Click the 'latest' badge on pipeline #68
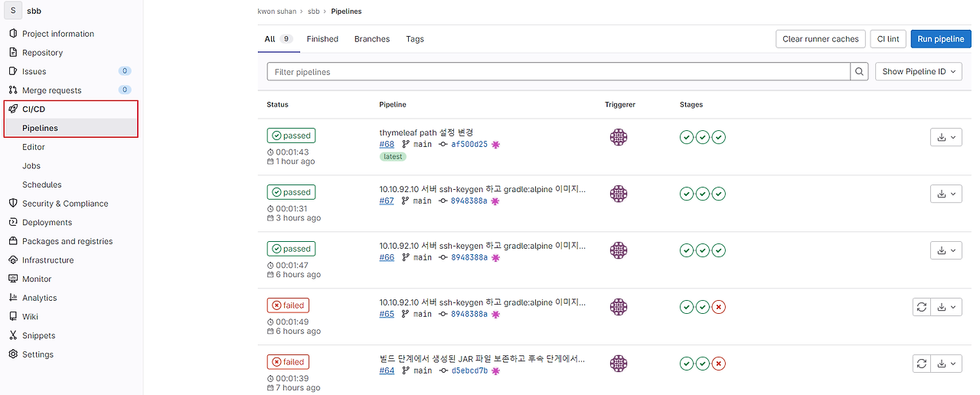The image size is (980, 395). (393, 156)
